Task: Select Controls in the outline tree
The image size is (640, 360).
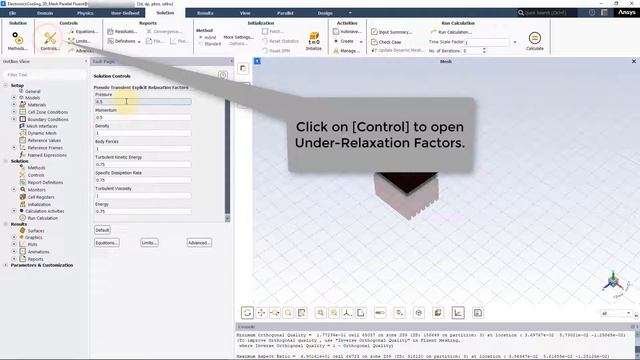Action: [x=36, y=175]
